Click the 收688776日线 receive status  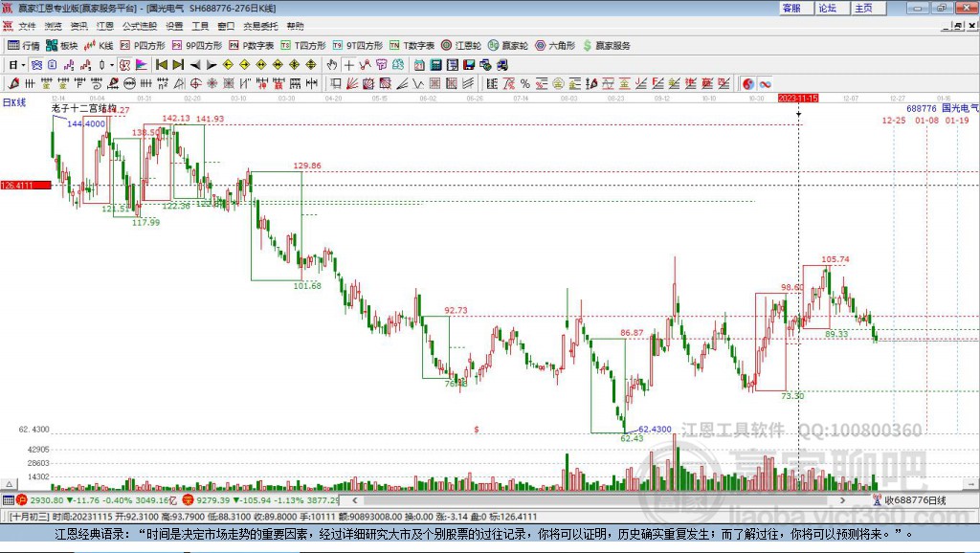coord(910,499)
